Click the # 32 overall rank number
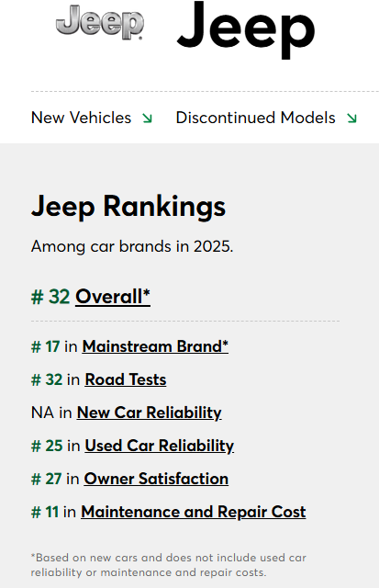Screen dimensions: 379x588 (x=50, y=297)
